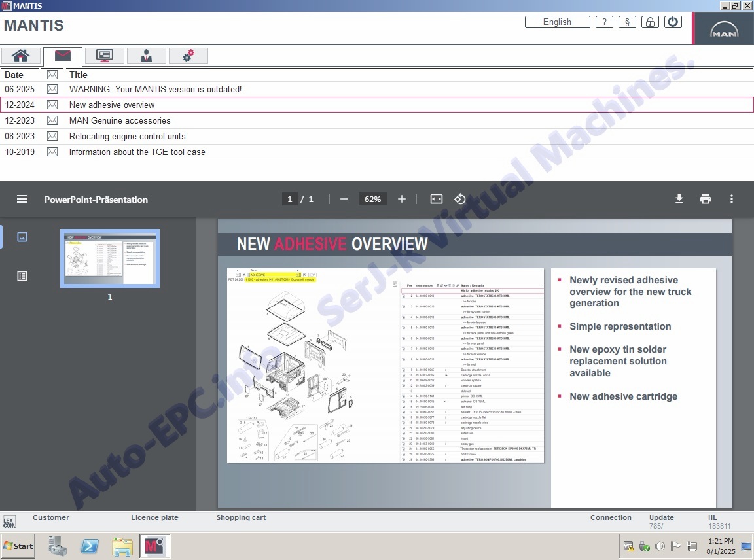Image resolution: width=754 pixels, height=560 pixels.
Task: Open help question mark button
Action: coord(604,22)
